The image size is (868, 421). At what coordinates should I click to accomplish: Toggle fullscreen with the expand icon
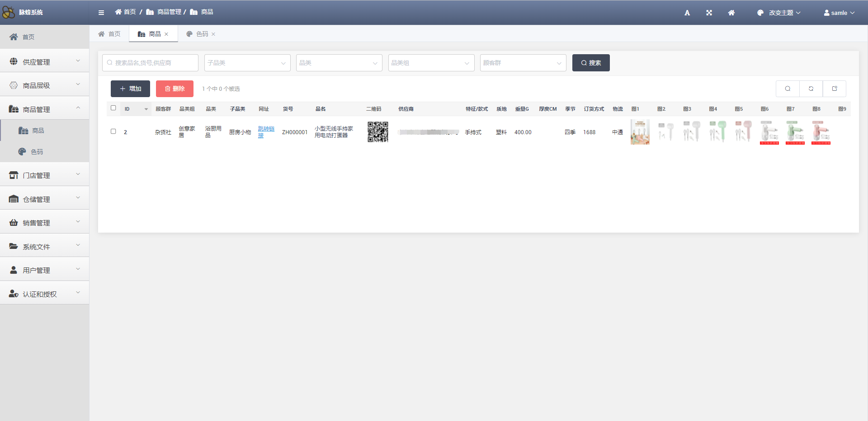[709, 13]
